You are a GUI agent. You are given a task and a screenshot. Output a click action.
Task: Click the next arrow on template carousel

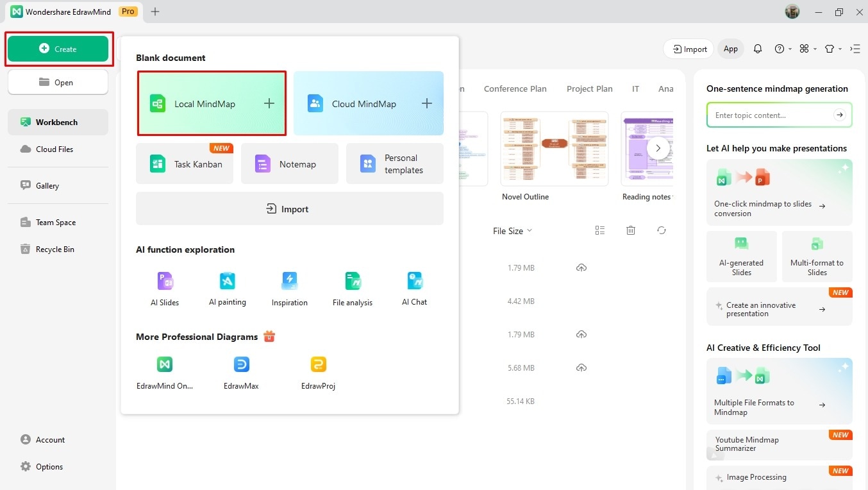(658, 148)
